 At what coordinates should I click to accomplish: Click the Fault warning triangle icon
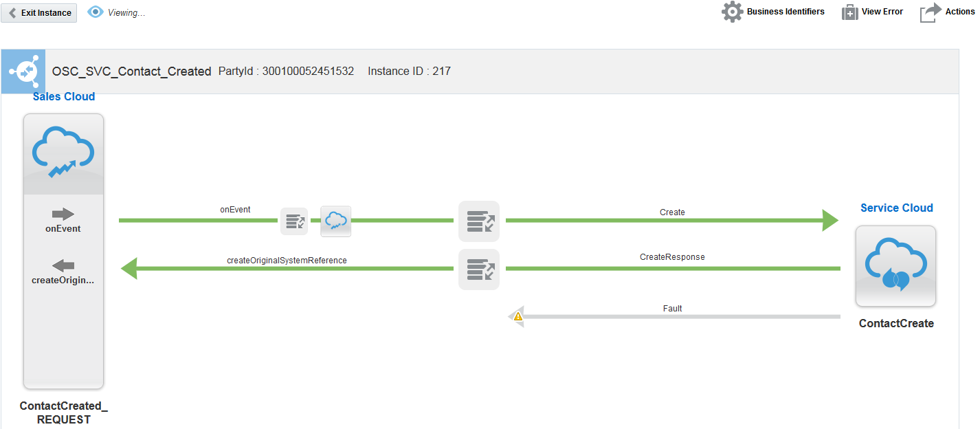point(518,317)
